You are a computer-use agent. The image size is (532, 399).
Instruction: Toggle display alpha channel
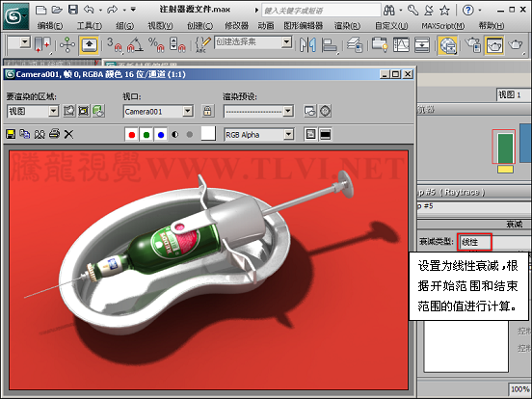click(x=175, y=135)
